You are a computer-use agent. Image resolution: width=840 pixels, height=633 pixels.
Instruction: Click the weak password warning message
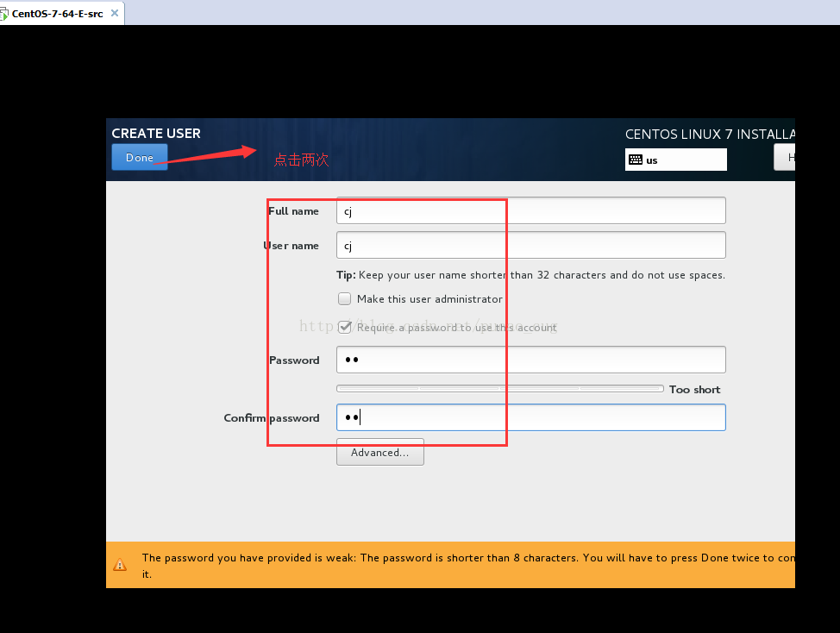[467, 566]
